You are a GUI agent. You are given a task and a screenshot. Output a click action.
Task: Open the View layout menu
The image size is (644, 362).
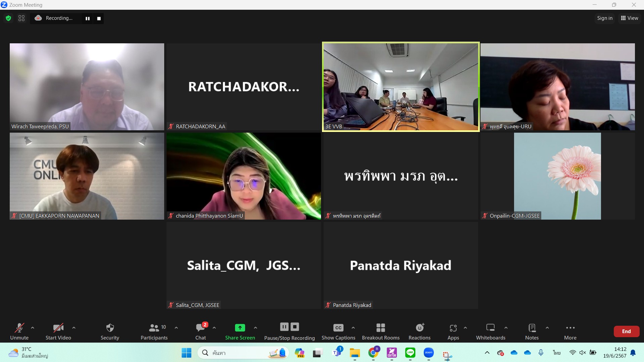point(629,18)
